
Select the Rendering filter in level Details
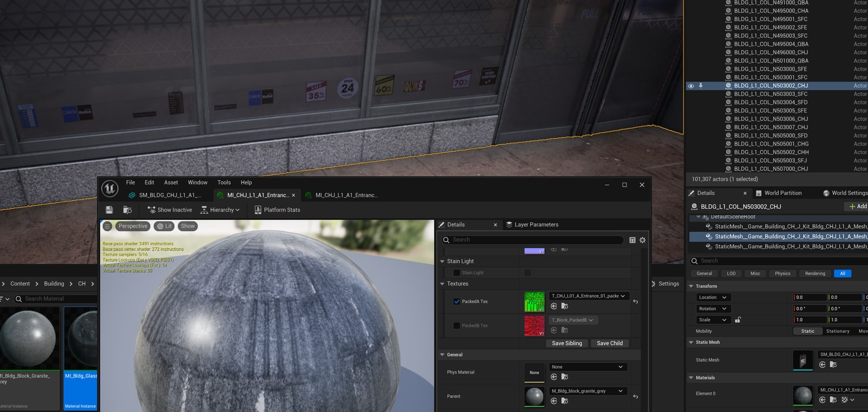coord(815,273)
